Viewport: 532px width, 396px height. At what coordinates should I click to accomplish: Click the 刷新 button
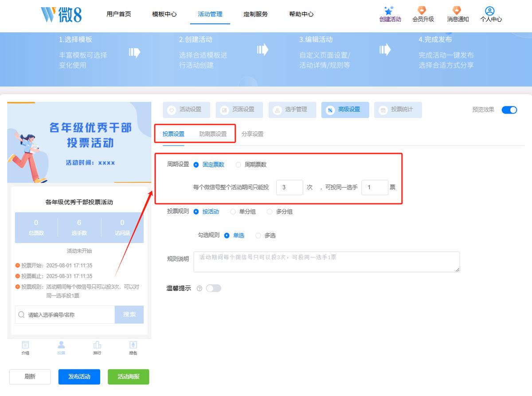point(30,377)
